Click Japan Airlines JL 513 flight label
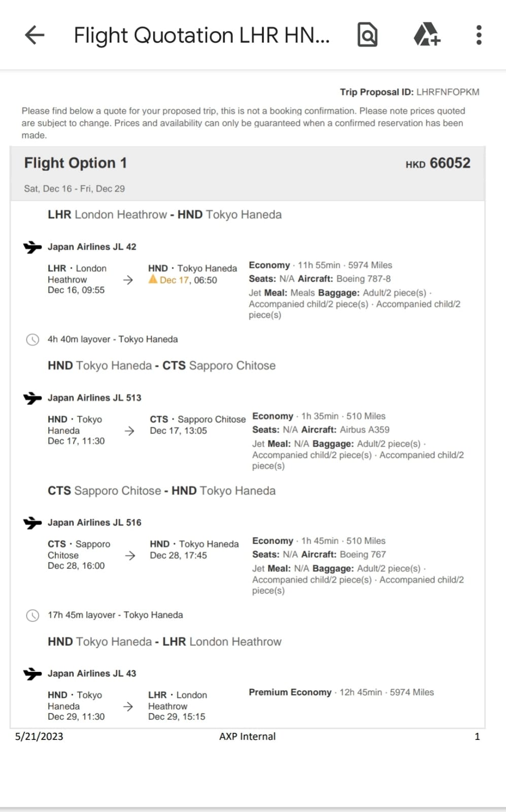 click(x=94, y=398)
